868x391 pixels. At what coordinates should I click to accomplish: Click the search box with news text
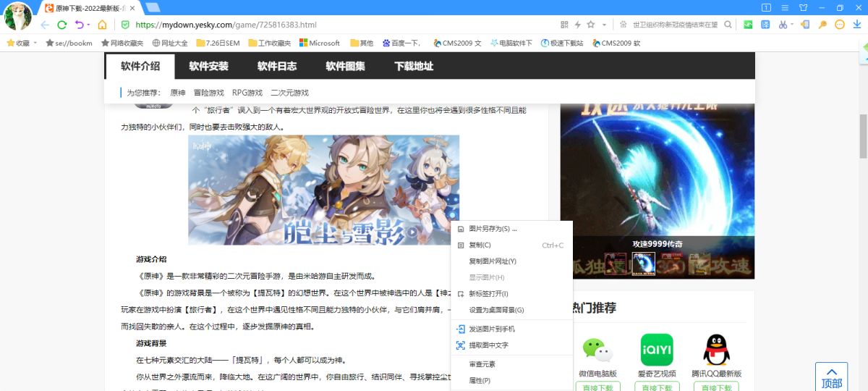(x=674, y=25)
